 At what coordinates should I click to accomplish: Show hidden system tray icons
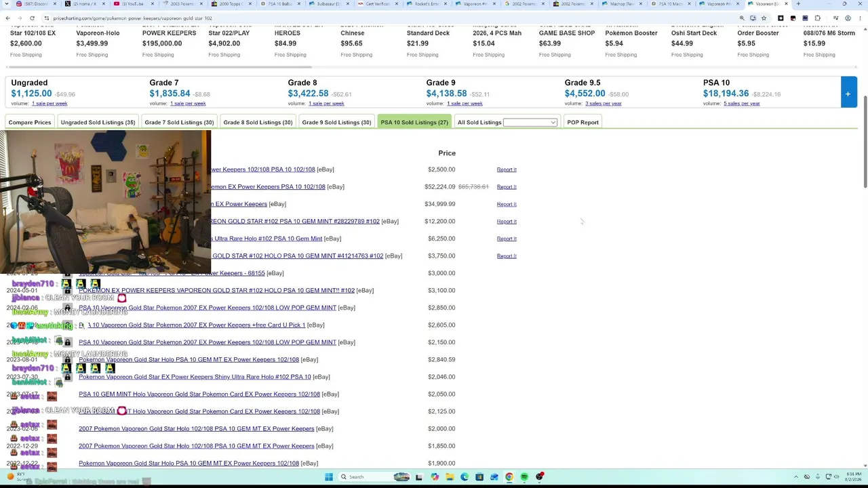coord(797,477)
